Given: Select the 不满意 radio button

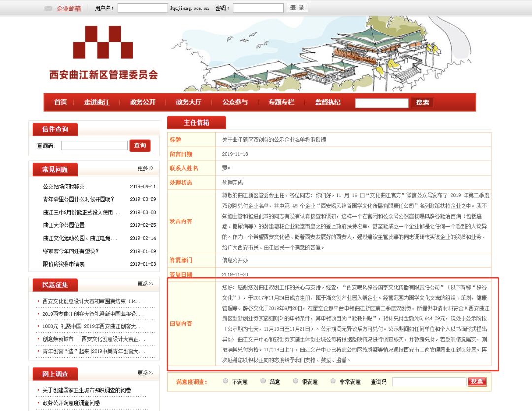Looking at the screenshot, I should [x=225, y=381].
